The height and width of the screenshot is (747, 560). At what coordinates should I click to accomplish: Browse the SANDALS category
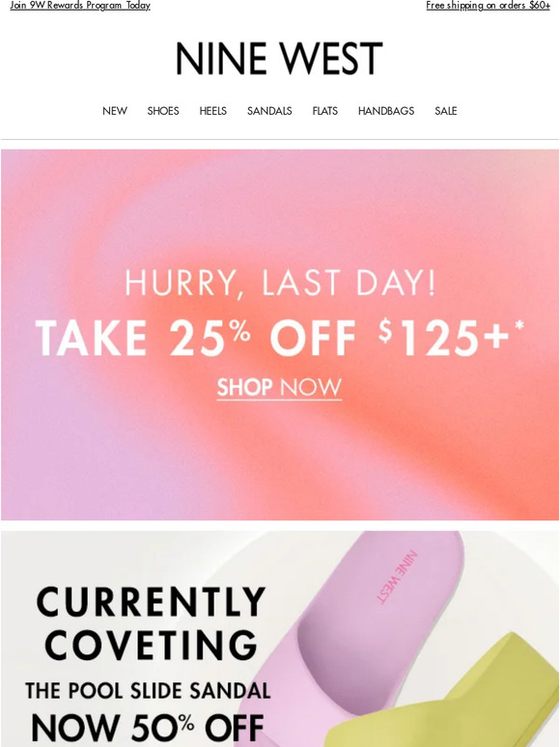(269, 111)
